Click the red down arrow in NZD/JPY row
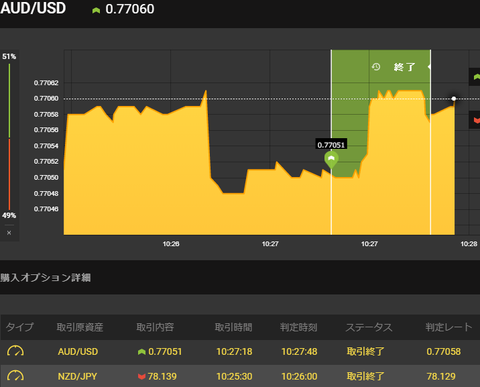Screen dimensions: 480x387 click(x=142, y=376)
